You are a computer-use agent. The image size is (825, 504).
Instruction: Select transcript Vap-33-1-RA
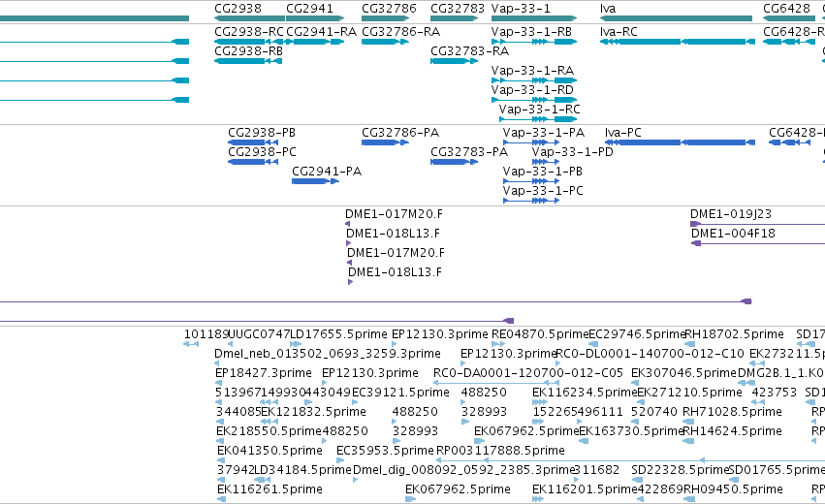click(534, 80)
